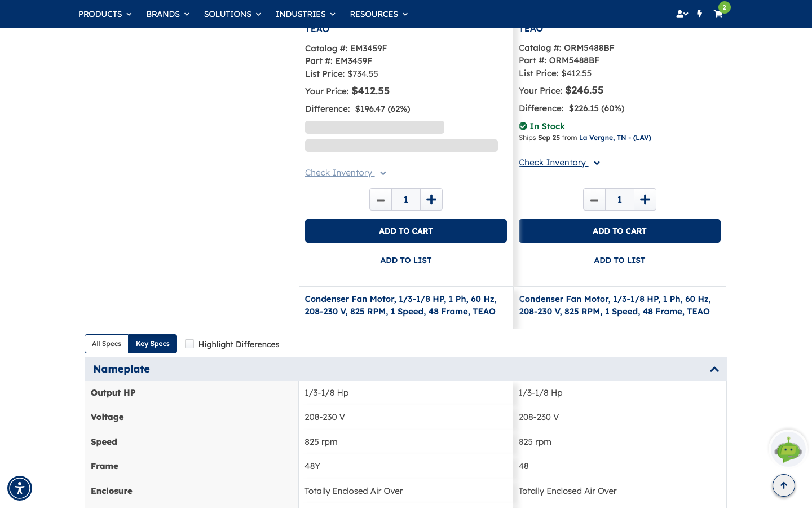Add EM3459F motor to cart

pyautogui.click(x=406, y=231)
